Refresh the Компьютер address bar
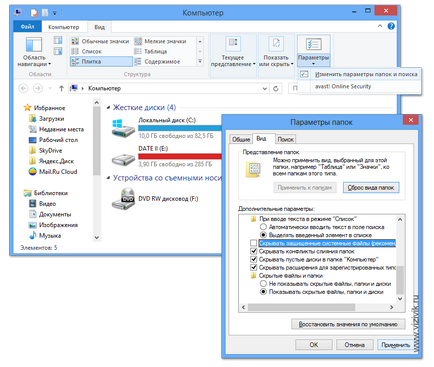434x367 pixels. point(276,88)
